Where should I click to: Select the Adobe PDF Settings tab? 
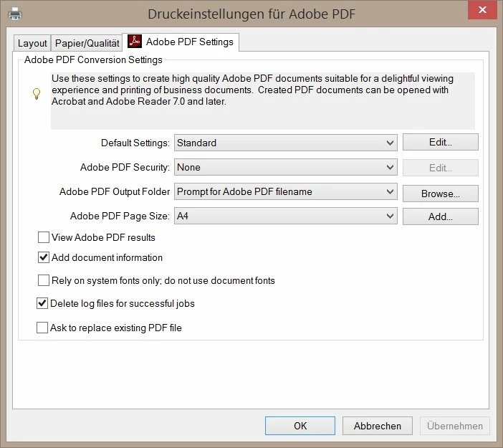click(181, 42)
